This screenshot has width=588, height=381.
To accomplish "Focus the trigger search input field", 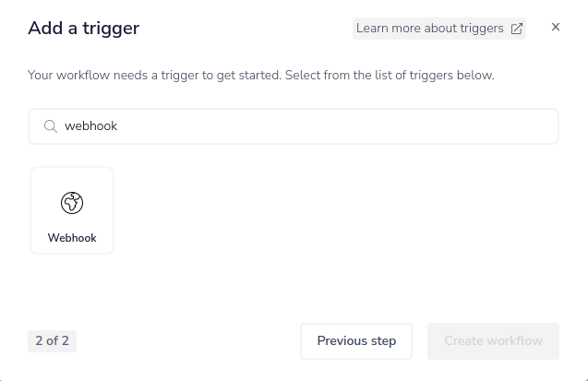I will pyautogui.click(x=305, y=126).
